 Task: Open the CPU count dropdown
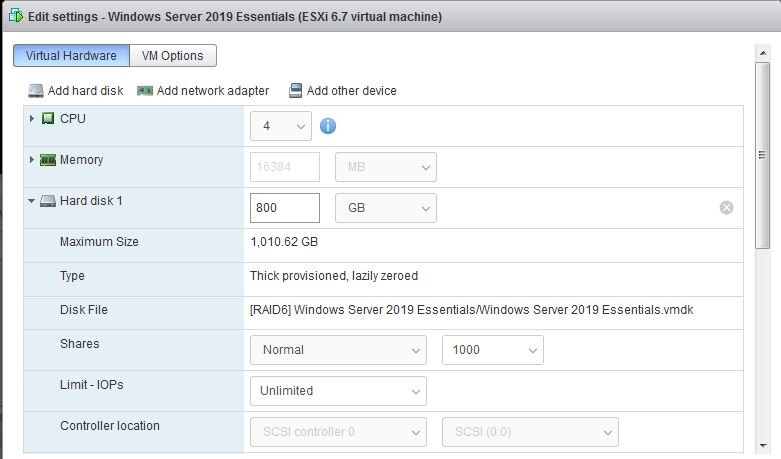coord(281,126)
